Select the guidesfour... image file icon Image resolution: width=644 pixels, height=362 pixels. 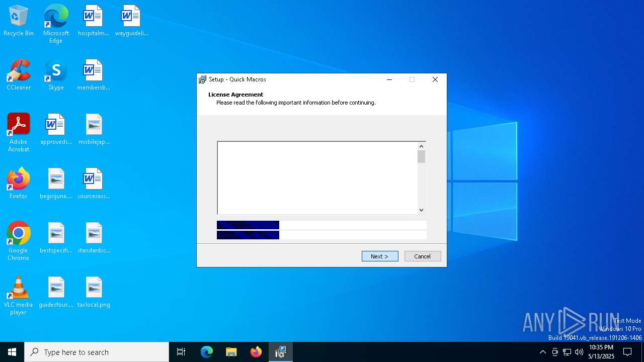56,292
